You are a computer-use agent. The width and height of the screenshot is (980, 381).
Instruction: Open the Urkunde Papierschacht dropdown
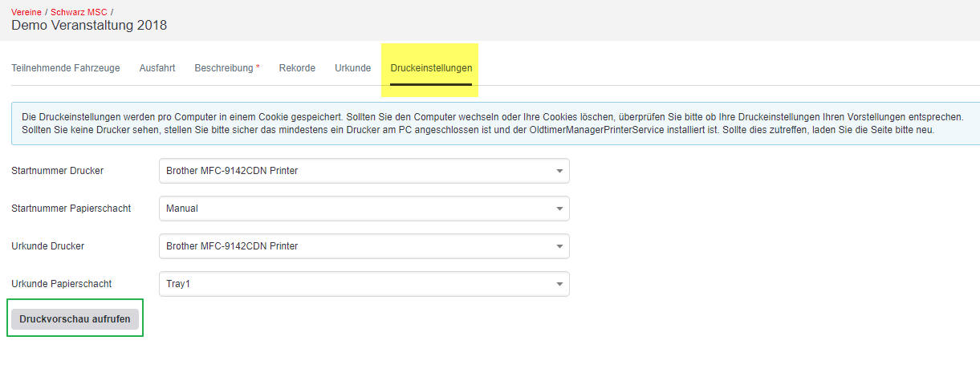coord(364,284)
